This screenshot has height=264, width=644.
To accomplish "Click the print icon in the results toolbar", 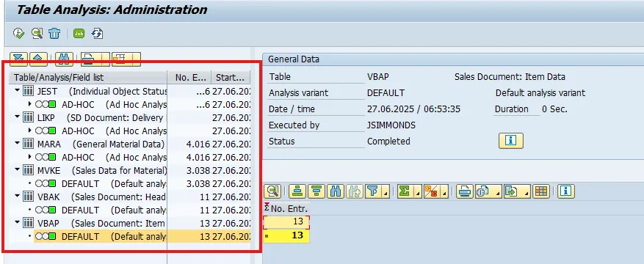I will click(x=465, y=191).
